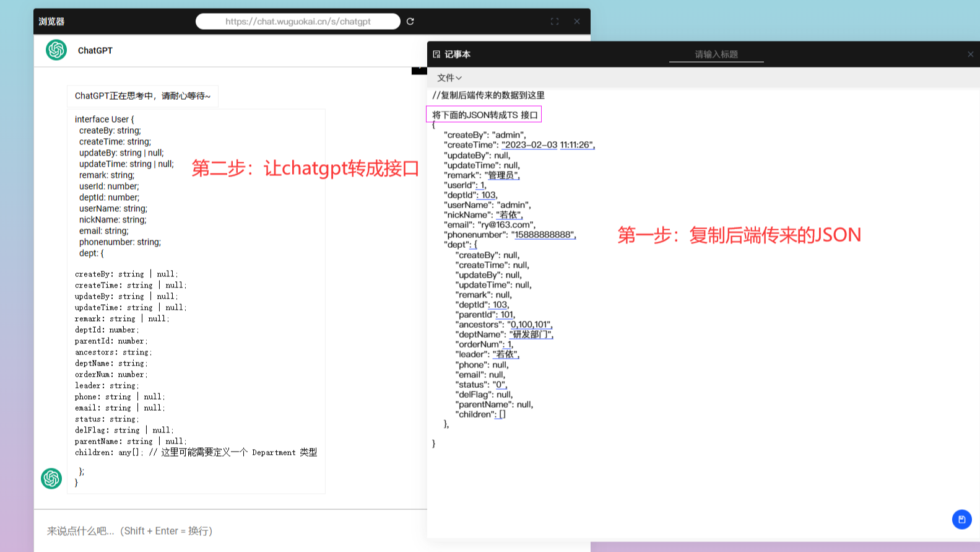
Task: Click '"userId": 1' in notepad
Action: click(x=466, y=185)
